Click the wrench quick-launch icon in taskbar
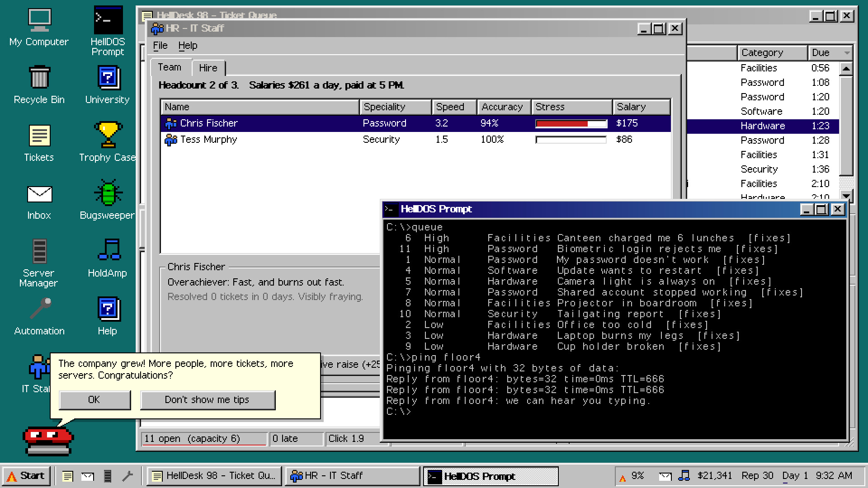This screenshot has width=868, height=488. click(x=127, y=476)
